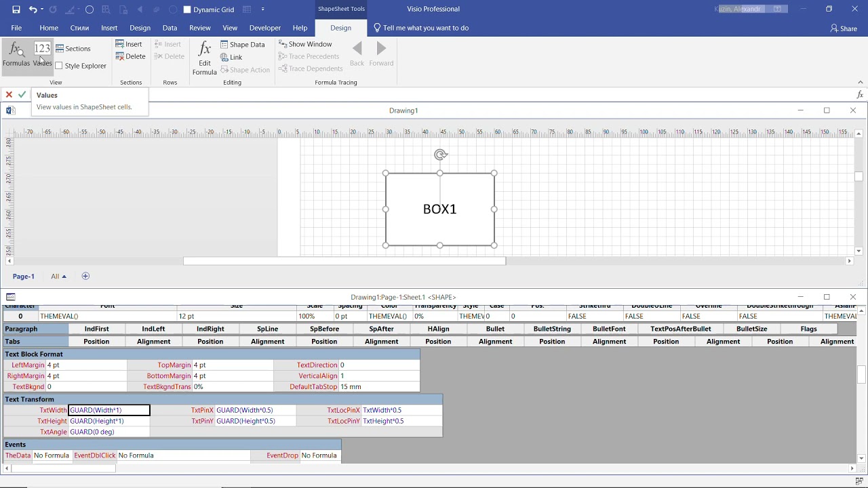Open the File menu
This screenshot has width=868, height=488.
pos(16,28)
